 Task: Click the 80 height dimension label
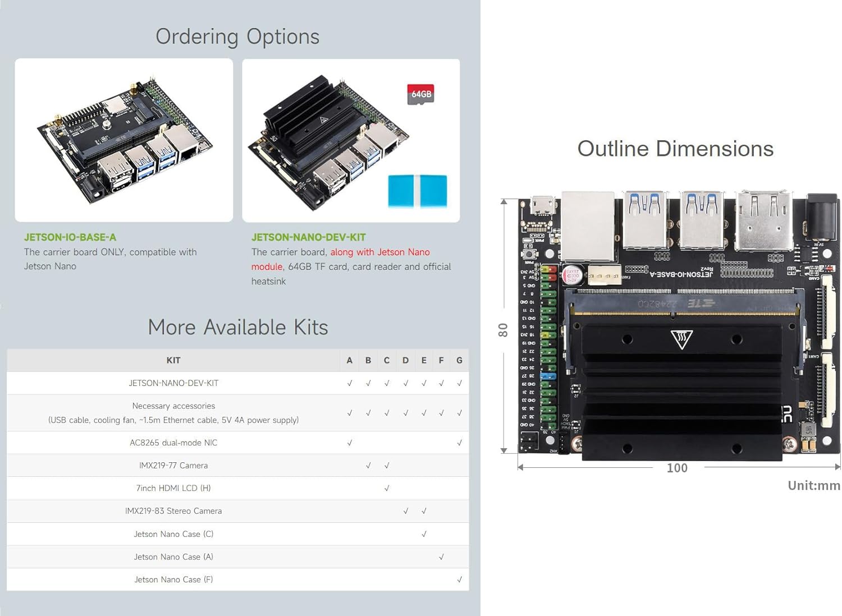[x=503, y=330]
